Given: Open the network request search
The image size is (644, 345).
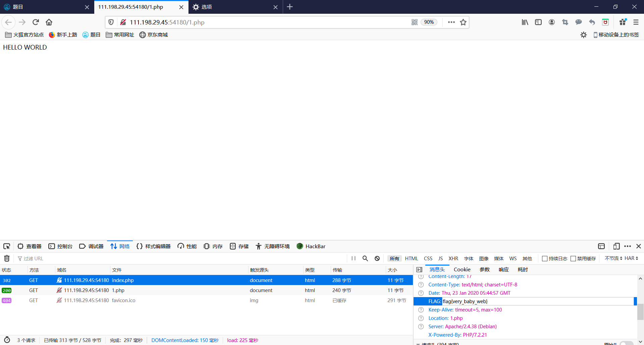Looking at the screenshot, I should click(x=365, y=258).
